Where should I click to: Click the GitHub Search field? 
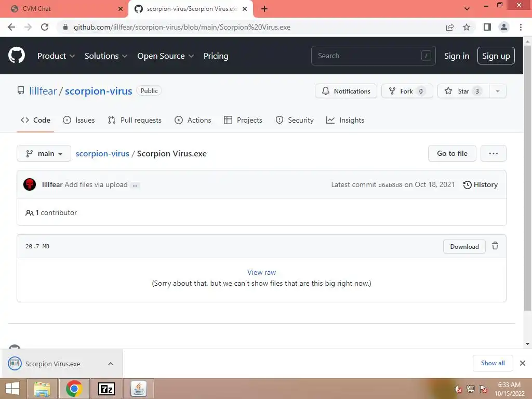coord(373,56)
